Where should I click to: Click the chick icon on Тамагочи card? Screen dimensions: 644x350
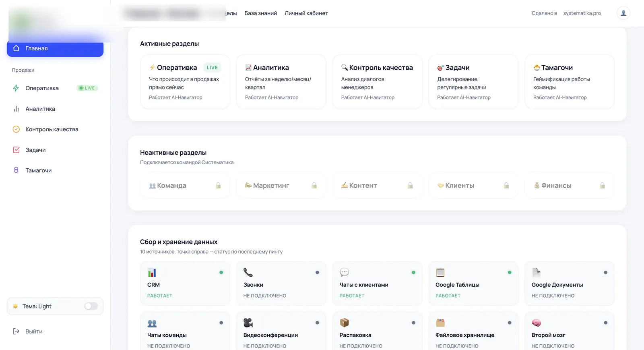537,67
